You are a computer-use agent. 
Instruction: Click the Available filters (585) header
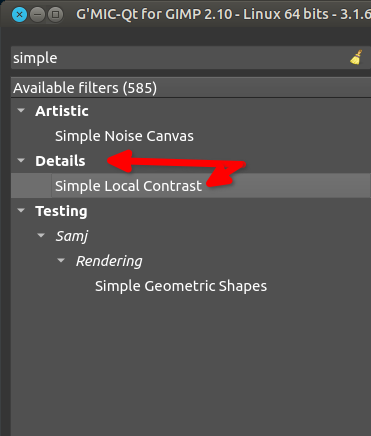tap(191, 88)
